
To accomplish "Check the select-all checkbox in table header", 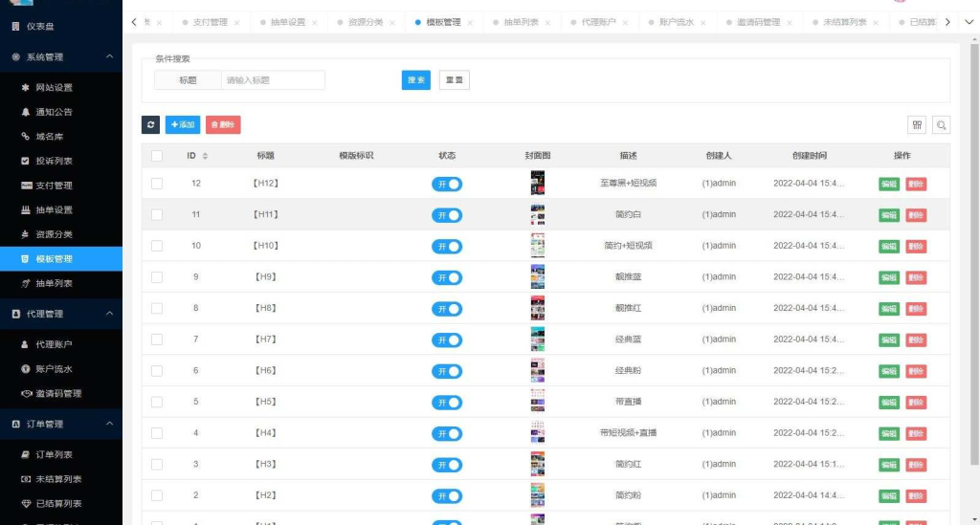I will (157, 156).
